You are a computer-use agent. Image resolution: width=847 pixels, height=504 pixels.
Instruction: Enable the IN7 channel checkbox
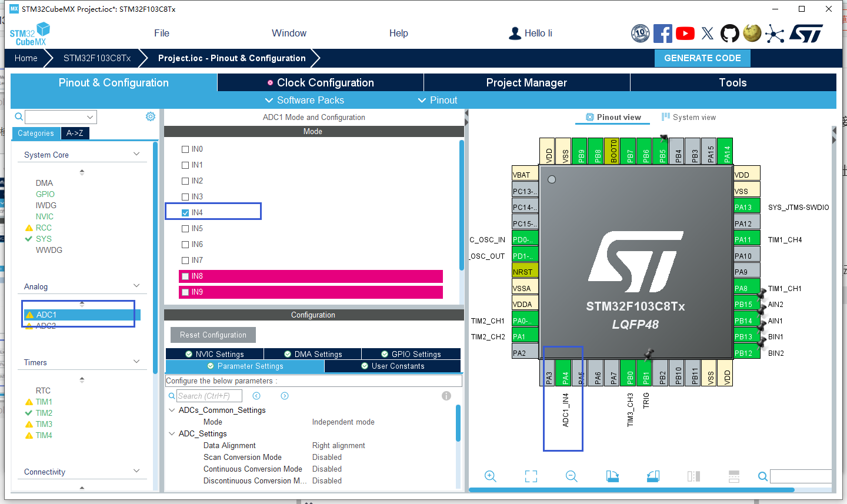pyautogui.click(x=185, y=261)
